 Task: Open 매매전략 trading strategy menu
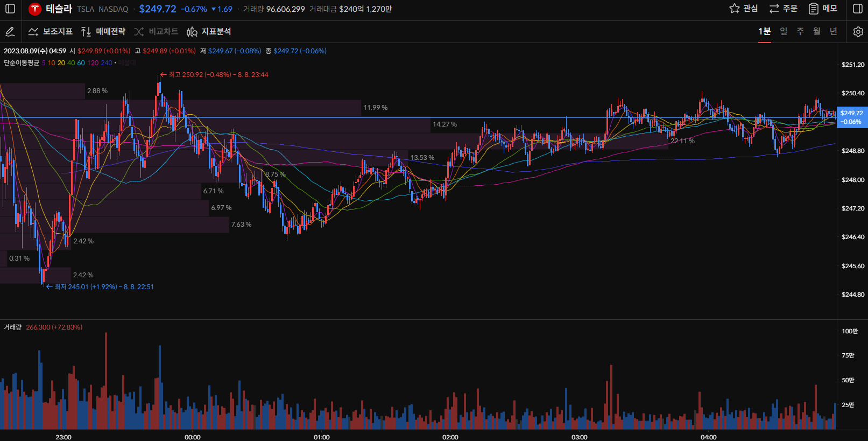tap(103, 32)
